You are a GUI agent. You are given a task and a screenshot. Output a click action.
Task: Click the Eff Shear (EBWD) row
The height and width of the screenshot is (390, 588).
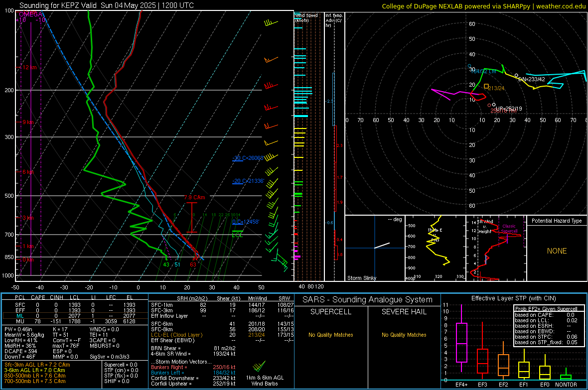[222, 340]
